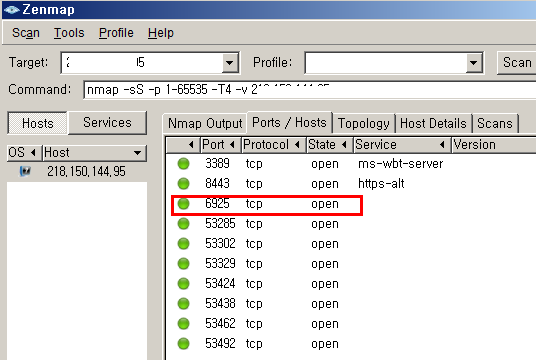Click green open-state dot for port 53424

coord(184,284)
